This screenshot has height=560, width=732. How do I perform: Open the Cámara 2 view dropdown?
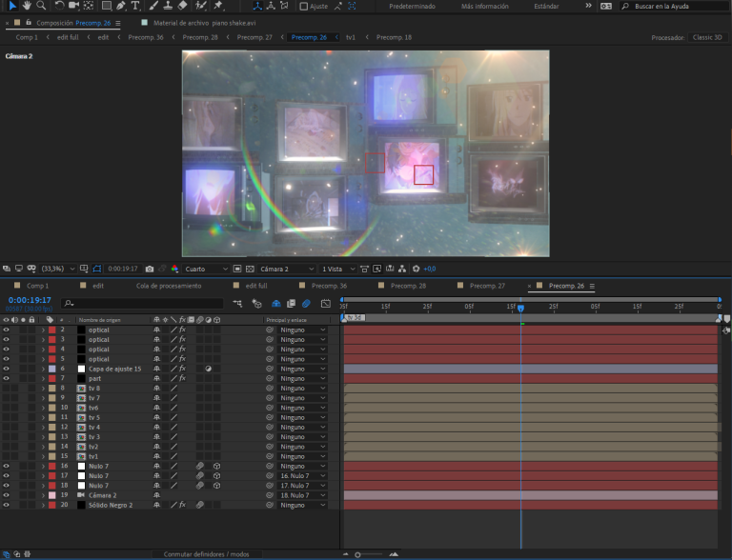[286, 269]
